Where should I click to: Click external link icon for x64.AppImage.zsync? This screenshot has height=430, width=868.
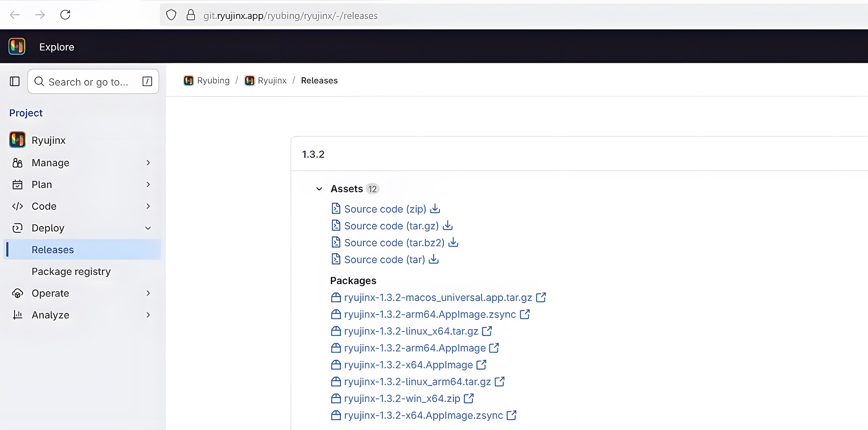click(511, 415)
